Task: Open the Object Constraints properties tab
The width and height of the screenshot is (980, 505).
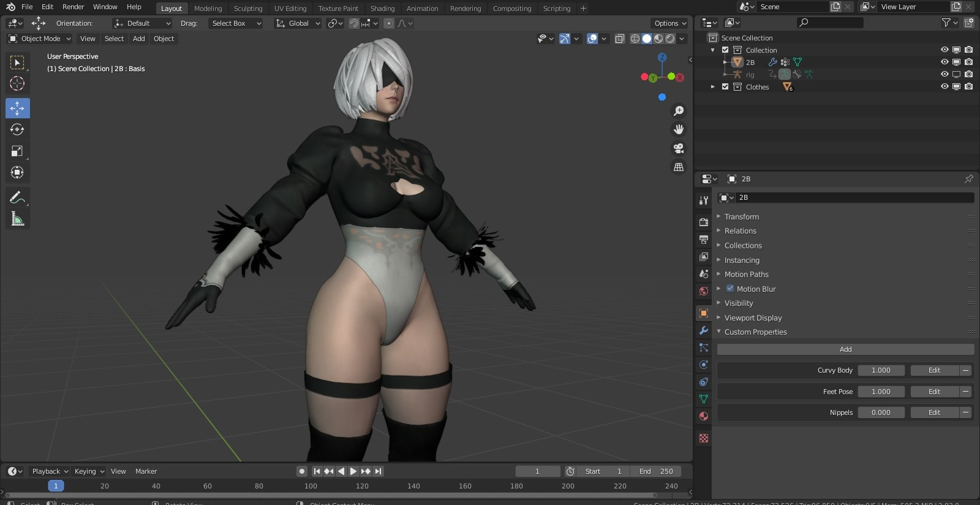Action: click(704, 382)
